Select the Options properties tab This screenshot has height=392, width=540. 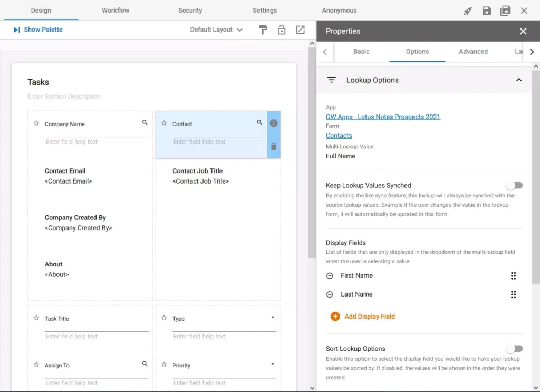click(418, 52)
